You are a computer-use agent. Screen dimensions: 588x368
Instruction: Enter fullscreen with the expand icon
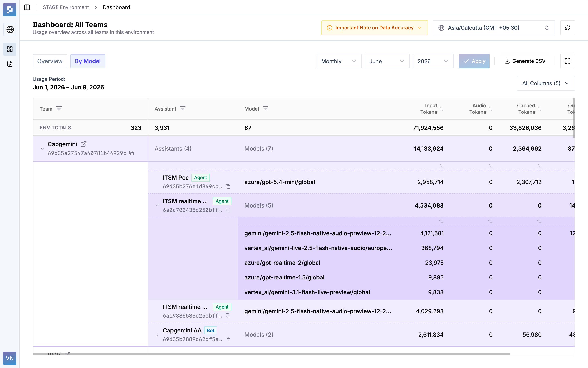coord(567,61)
